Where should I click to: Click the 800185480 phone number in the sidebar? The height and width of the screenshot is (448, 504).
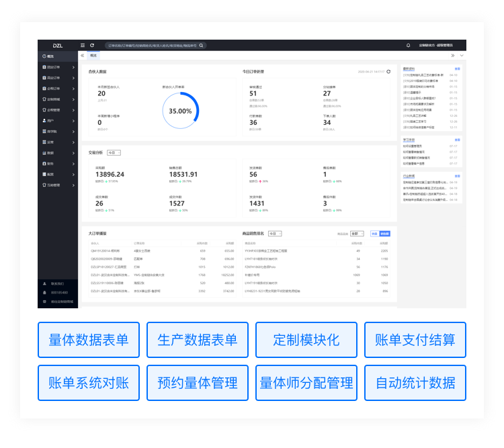pyautogui.click(x=59, y=293)
